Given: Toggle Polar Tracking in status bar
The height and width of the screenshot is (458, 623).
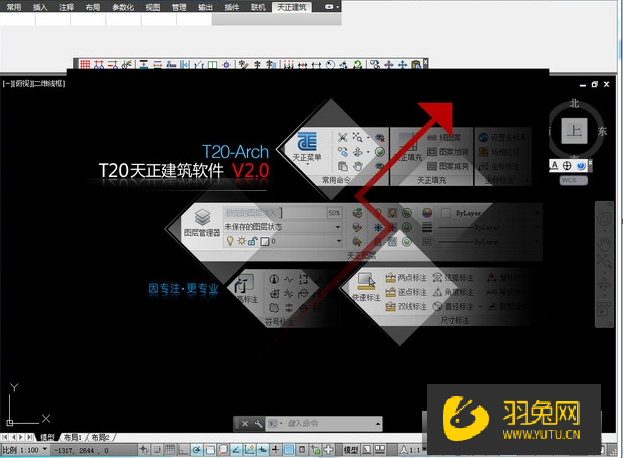Looking at the screenshot, I should (197, 450).
